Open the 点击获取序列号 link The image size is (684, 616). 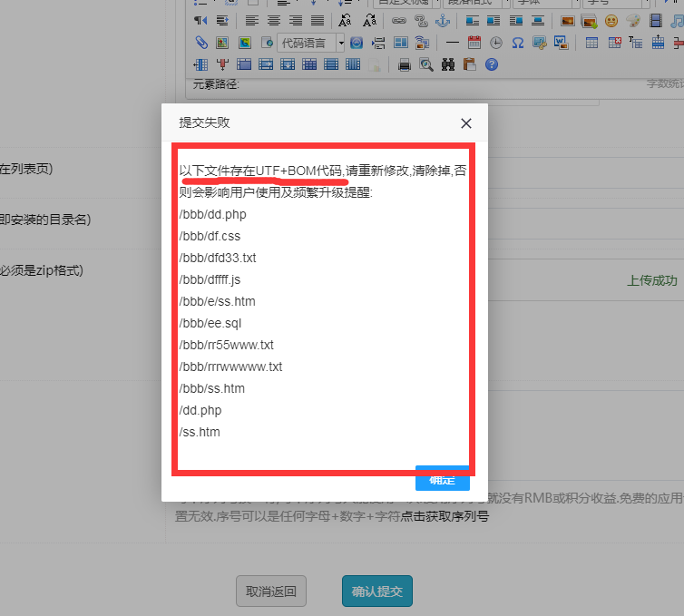[445, 517]
